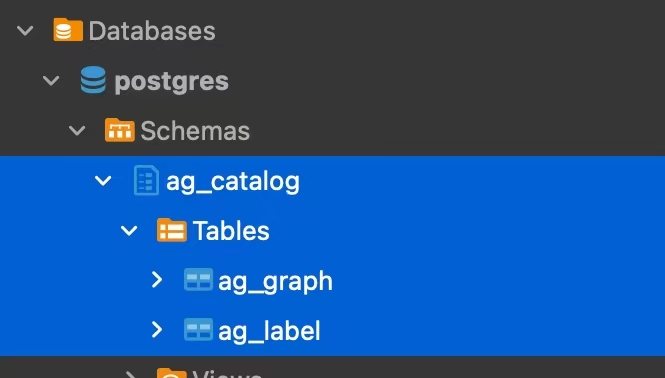Select the ag_catalog schema label
Viewport: 665px width, 378px height.
tap(233, 182)
